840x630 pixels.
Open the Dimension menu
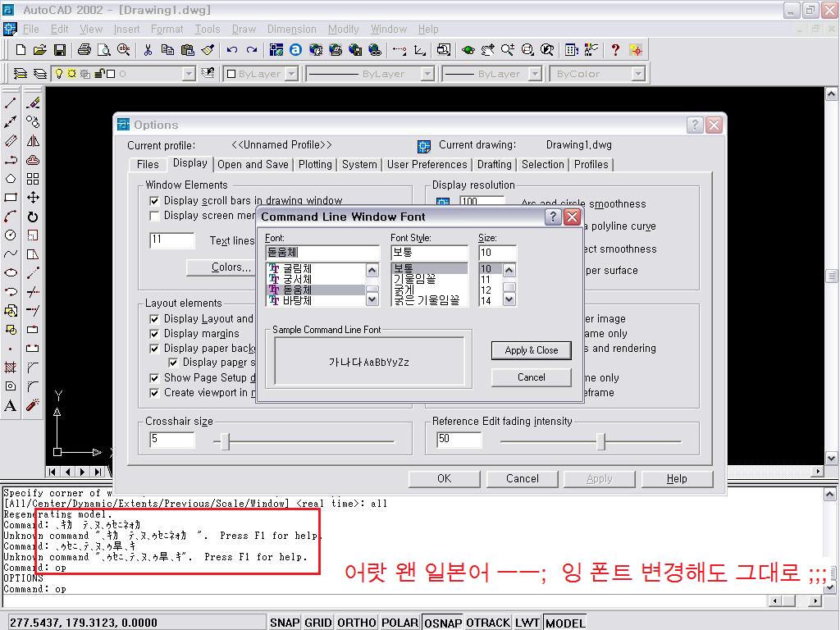[292, 29]
